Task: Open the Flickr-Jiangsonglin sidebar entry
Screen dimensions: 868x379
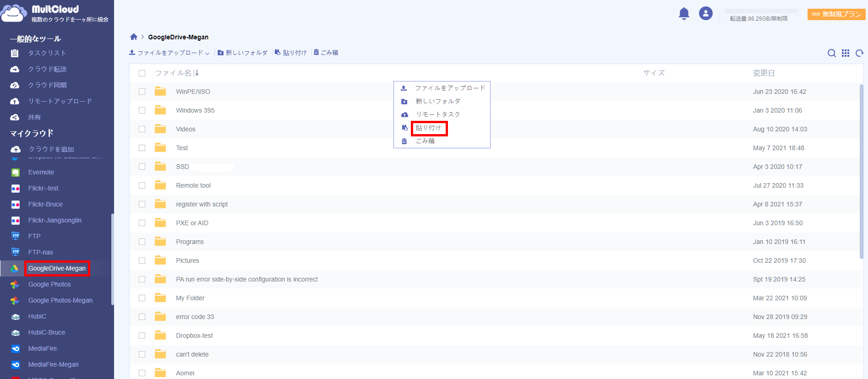Action: pos(55,220)
